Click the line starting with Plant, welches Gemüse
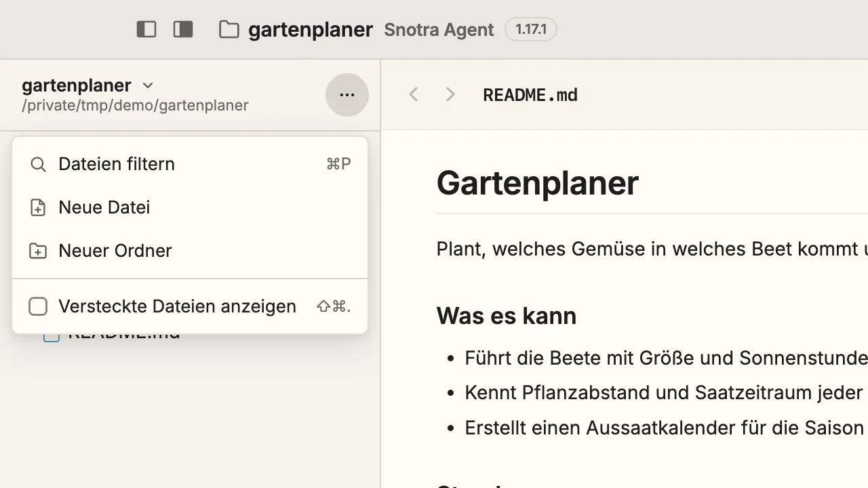The image size is (868, 488). 652,249
